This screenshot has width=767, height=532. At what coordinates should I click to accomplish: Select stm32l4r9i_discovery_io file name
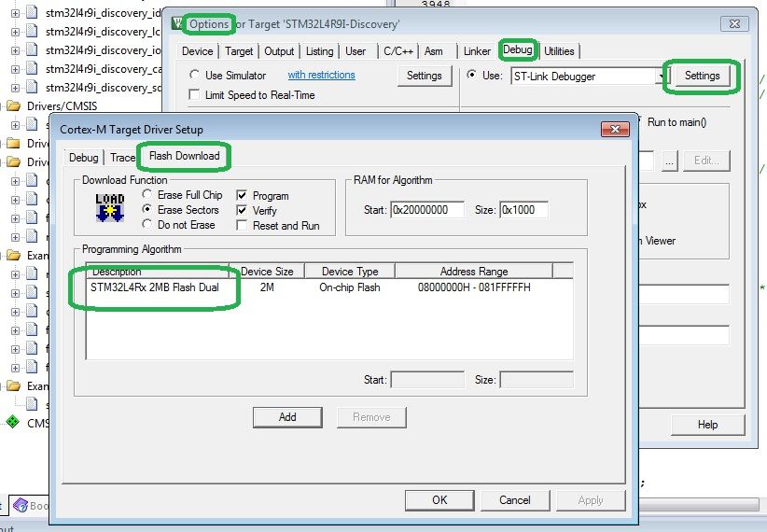pyautogui.click(x=104, y=50)
